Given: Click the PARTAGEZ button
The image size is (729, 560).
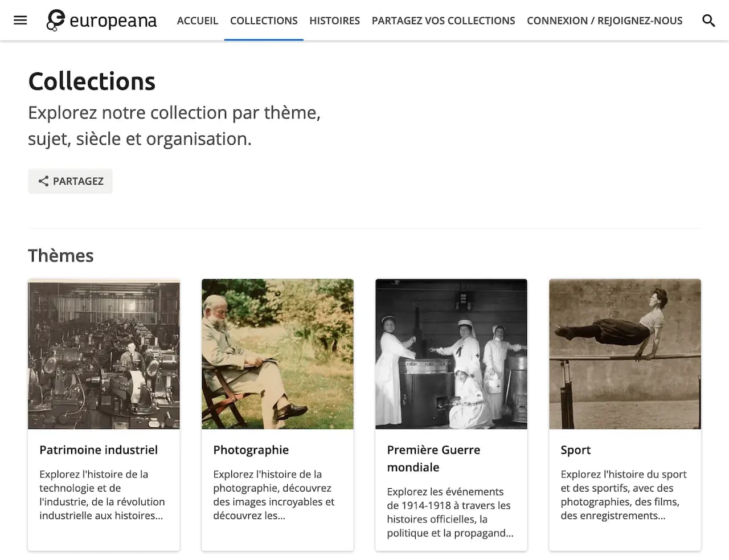Looking at the screenshot, I should click(70, 181).
